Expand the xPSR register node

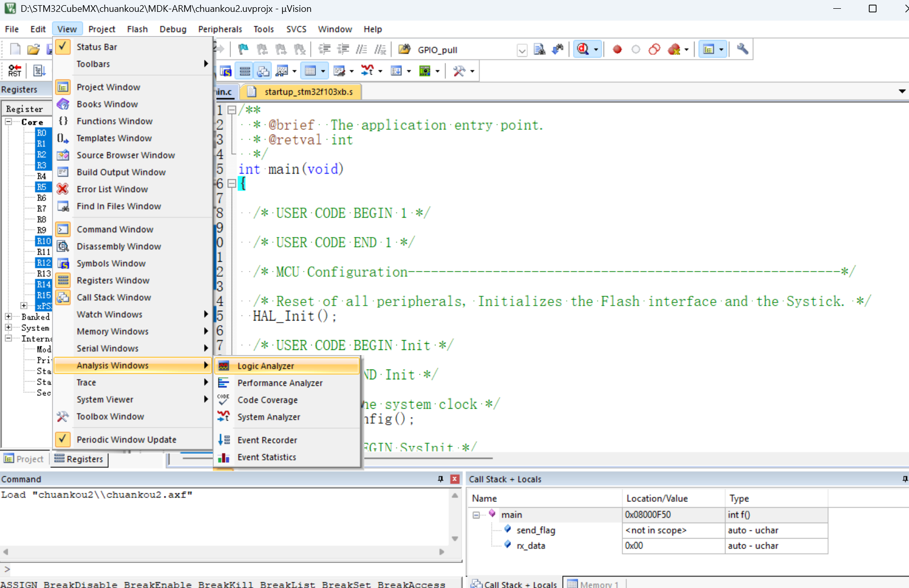pos(24,306)
